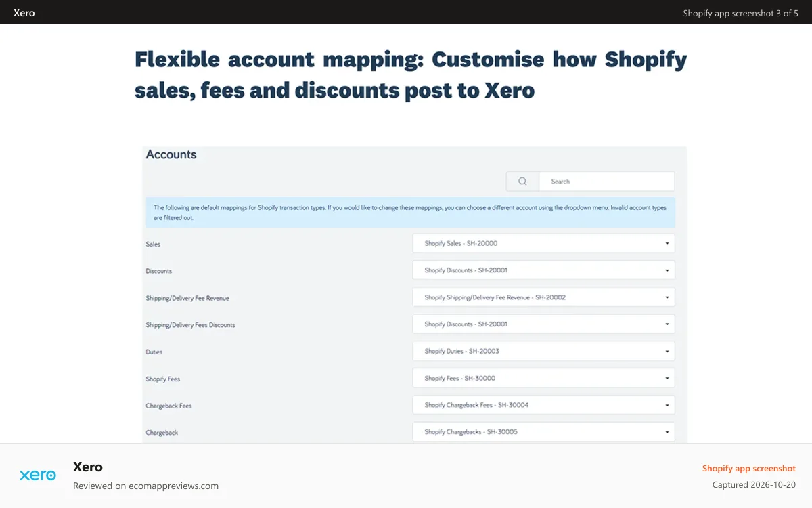Image resolution: width=812 pixels, height=508 pixels.
Task: Click "Reviewed on ecomappreviews.com" text
Action: (x=145, y=486)
